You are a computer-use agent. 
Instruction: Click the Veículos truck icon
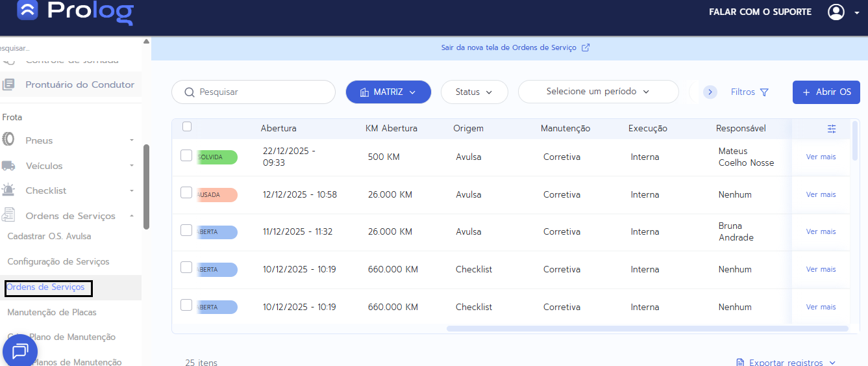click(x=8, y=166)
